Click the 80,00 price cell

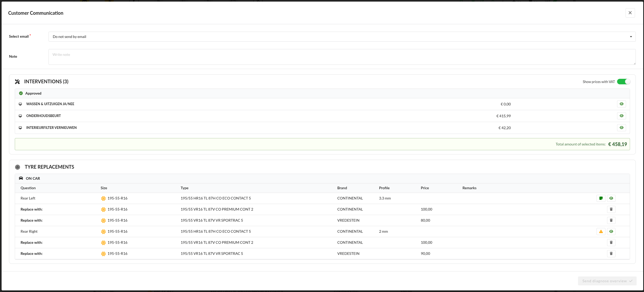pos(425,220)
